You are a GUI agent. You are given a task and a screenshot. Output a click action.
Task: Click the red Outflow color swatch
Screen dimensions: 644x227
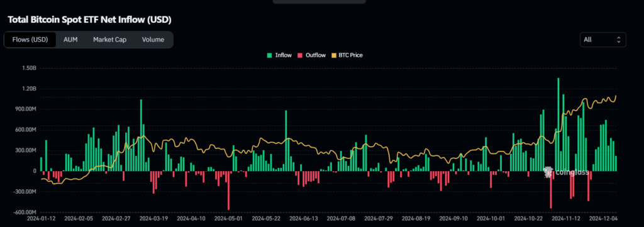pyautogui.click(x=300, y=55)
